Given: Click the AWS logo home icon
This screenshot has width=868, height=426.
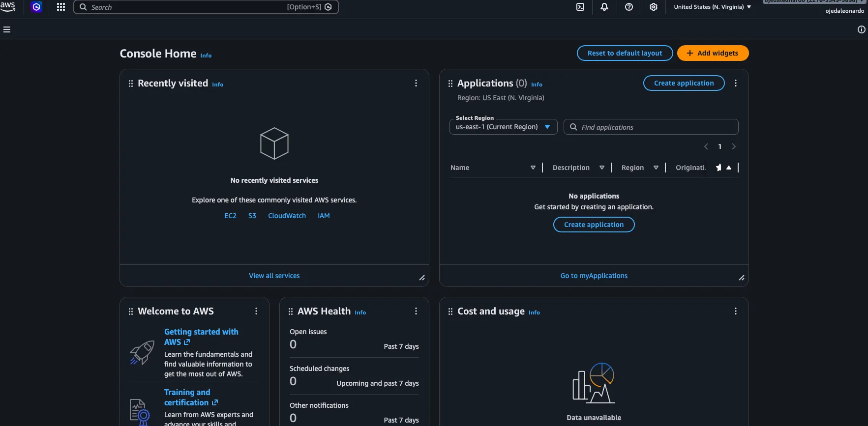Looking at the screenshot, I should (x=8, y=6).
